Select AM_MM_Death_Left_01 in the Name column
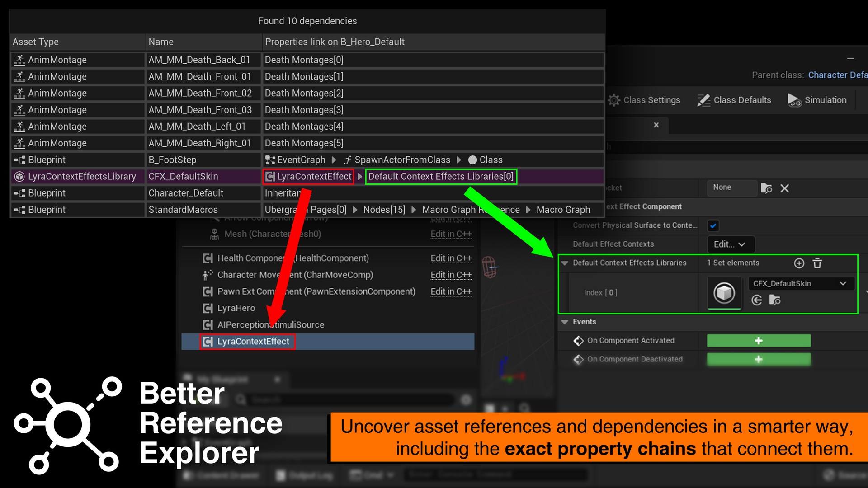The image size is (868, 488). 197,127
